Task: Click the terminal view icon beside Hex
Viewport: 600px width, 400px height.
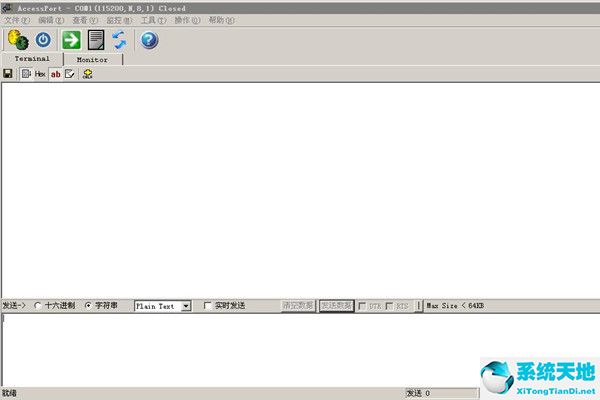Action: pos(26,73)
